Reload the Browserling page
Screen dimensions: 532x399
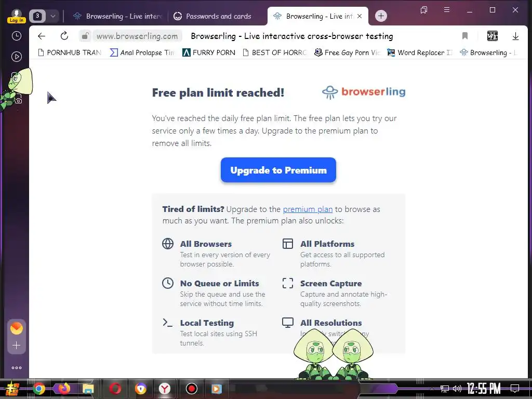point(64,36)
